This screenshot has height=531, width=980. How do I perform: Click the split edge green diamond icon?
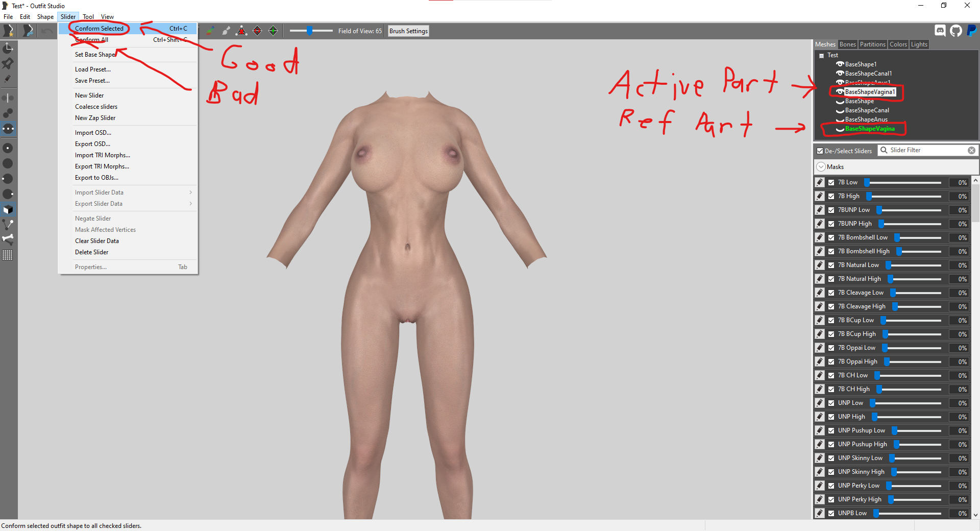tap(273, 31)
